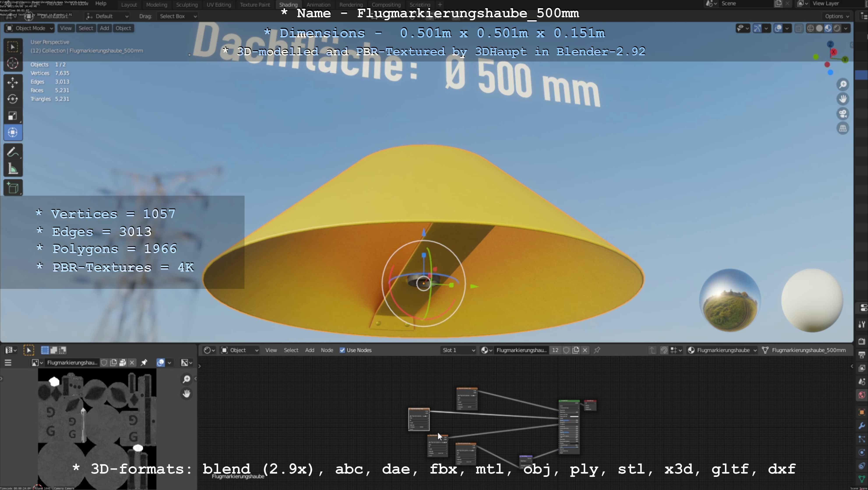Screen dimensions: 868x490
Task: Toggle X-ray mode button
Action: [799, 28]
